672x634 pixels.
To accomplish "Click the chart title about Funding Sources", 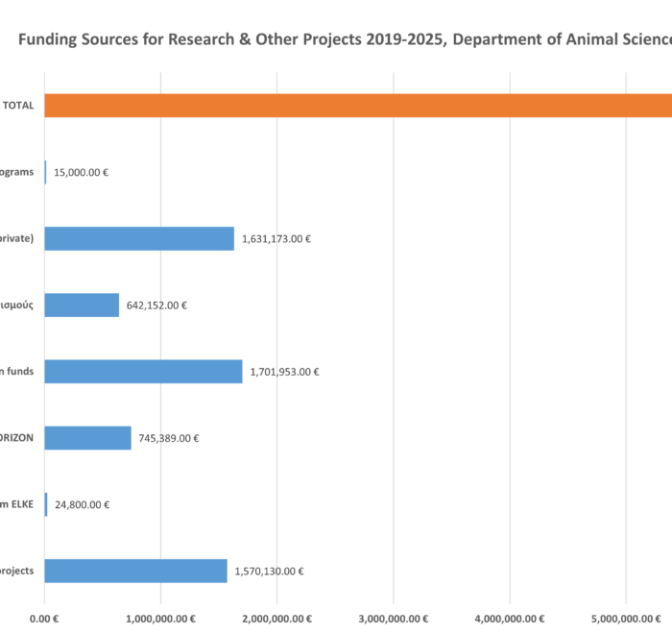I will pos(345,39).
